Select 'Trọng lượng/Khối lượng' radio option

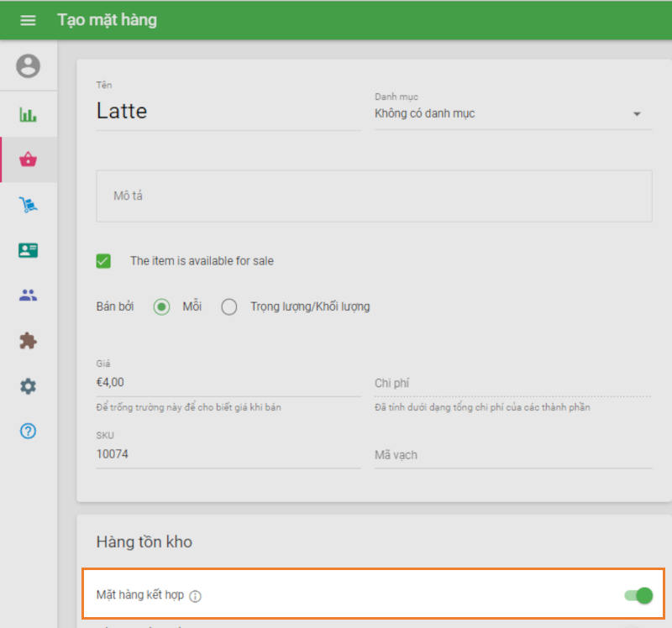click(229, 306)
